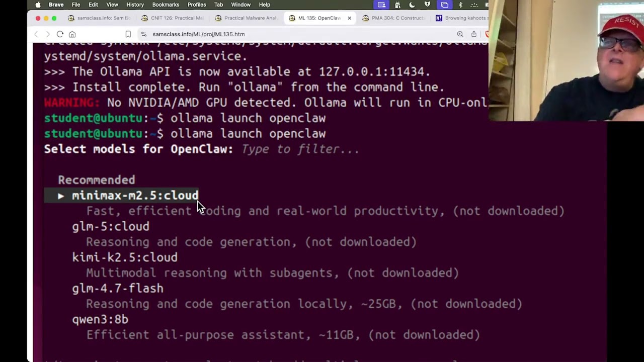
Task: Switch to the Browsing kahoots tab
Action: (460, 18)
